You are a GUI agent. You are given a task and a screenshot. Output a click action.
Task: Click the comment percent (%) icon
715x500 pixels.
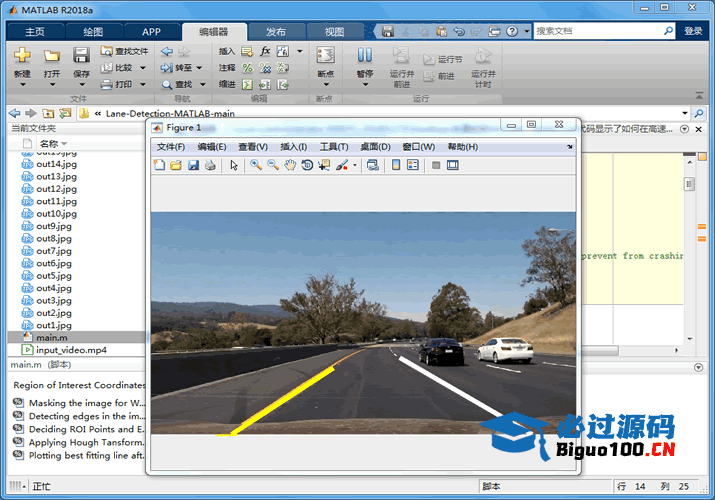pyautogui.click(x=247, y=68)
